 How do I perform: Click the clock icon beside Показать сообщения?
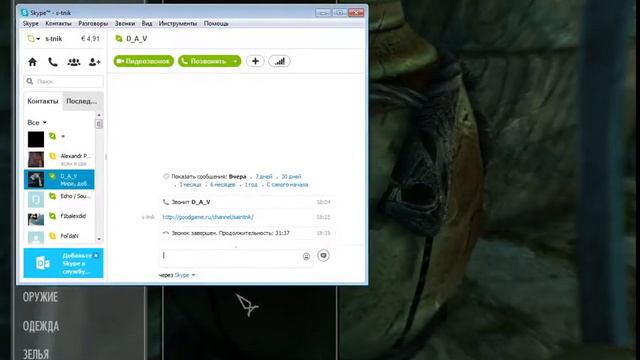click(x=166, y=177)
